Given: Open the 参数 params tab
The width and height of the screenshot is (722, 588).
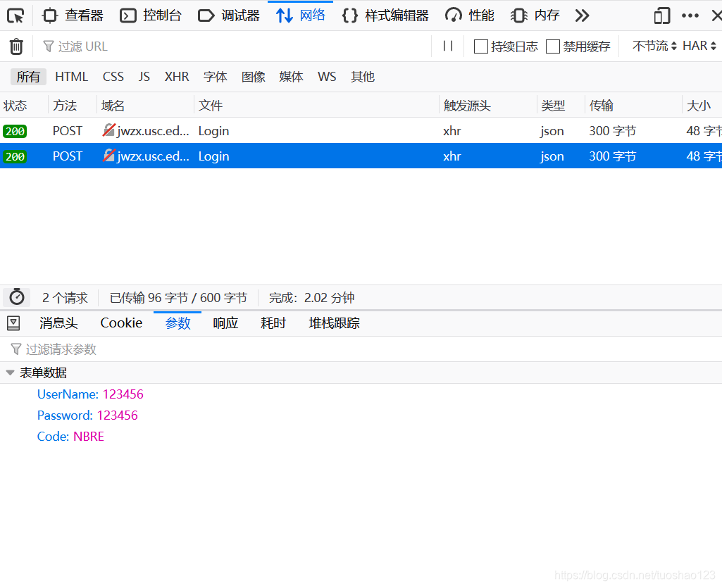Looking at the screenshot, I should (178, 323).
